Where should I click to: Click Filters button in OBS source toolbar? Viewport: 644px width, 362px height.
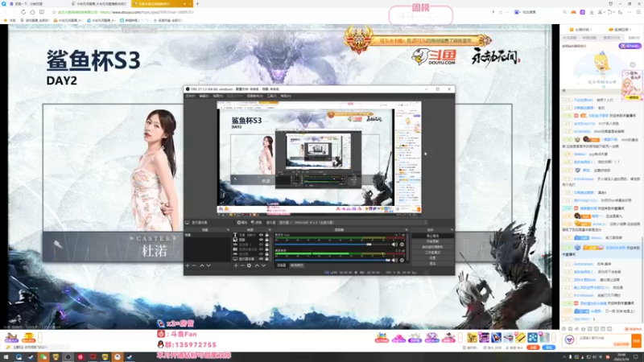click(257, 223)
